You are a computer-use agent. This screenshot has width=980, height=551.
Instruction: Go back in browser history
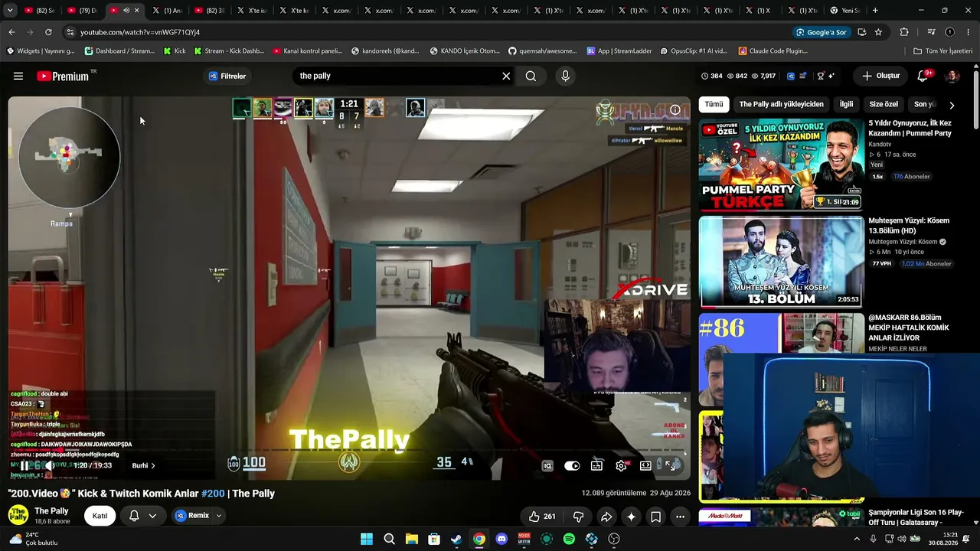tap(11, 32)
